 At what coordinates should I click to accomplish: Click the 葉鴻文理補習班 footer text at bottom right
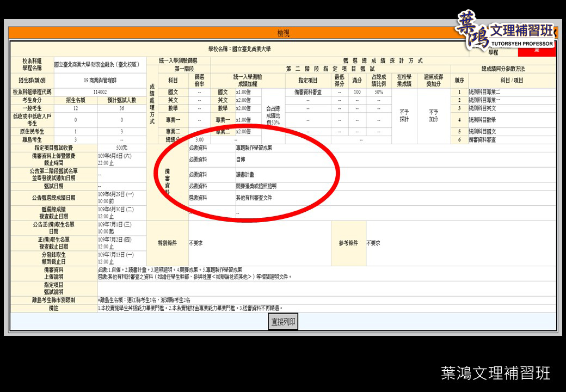(495, 373)
